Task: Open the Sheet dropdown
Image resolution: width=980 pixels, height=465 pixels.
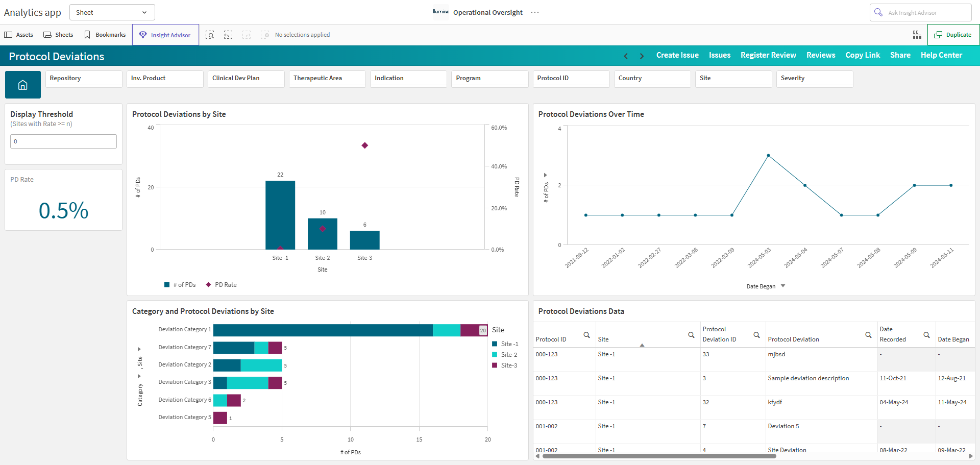Action: (x=112, y=12)
